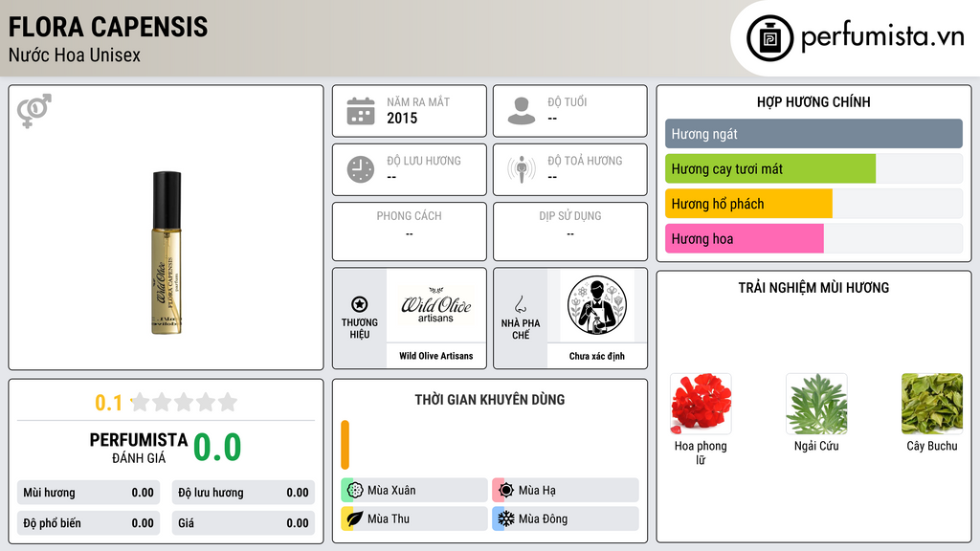Click the Thời gian khuyên dùng heading
980x551 pixels.
coord(490,399)
